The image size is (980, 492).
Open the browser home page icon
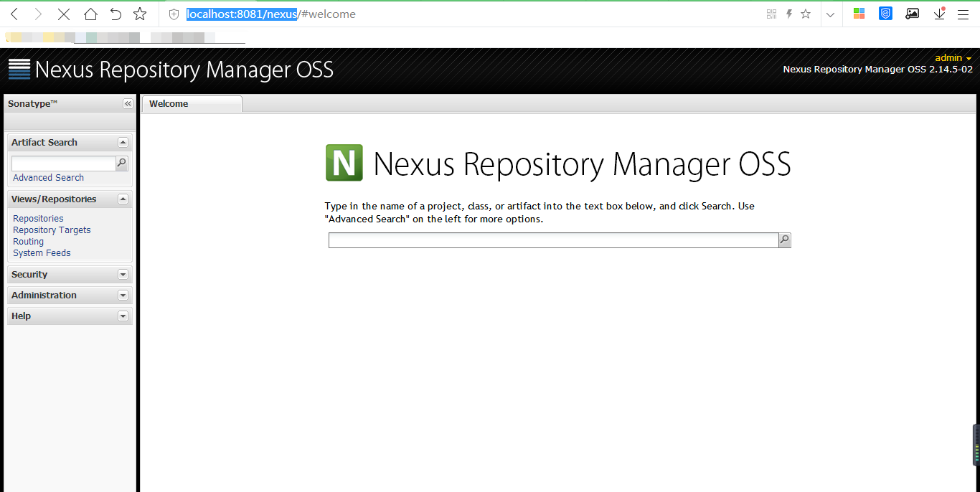(x=90, y=14)
